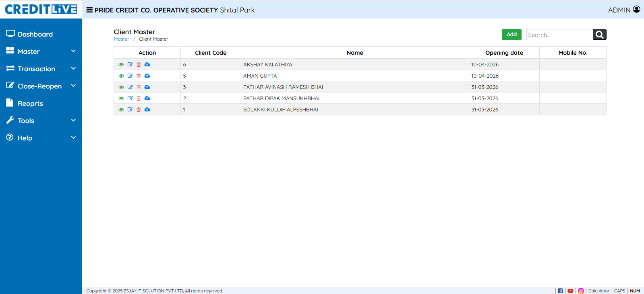Click cloud upload icon for PATHAR AVINASH RAMESH BHAI
Screen dimensions: 644x294
pos(147,87)
